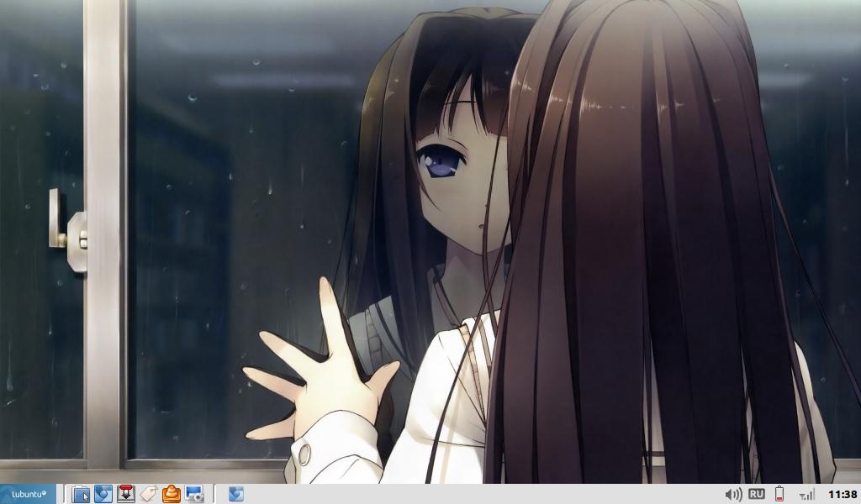Check the low battery indicator icon
Image resolution: width=861 pixels, height=504 pixels.
779,494
